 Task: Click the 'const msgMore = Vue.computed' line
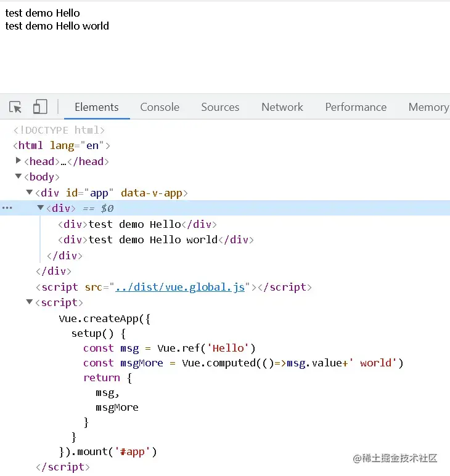pos(243,363)
